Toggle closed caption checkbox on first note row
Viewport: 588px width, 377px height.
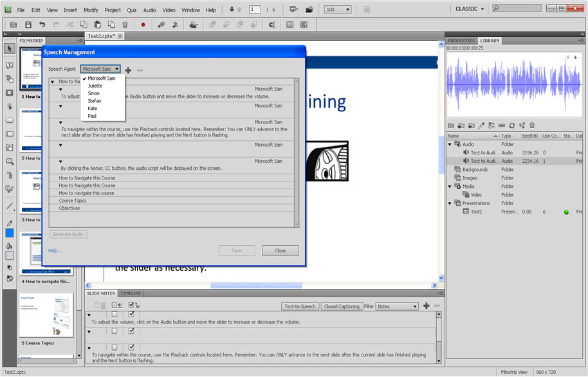coord(114,314)
